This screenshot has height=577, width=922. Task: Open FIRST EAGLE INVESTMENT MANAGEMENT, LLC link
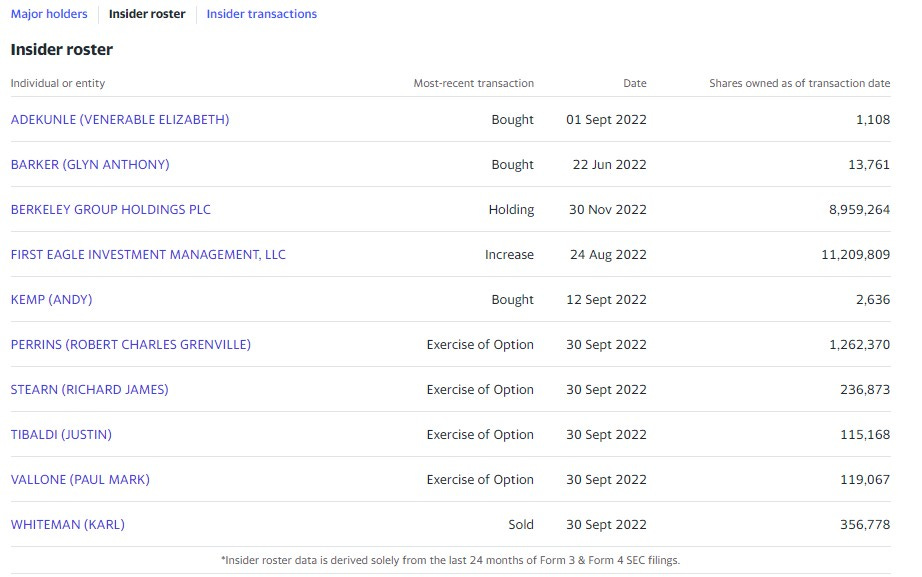148,255
